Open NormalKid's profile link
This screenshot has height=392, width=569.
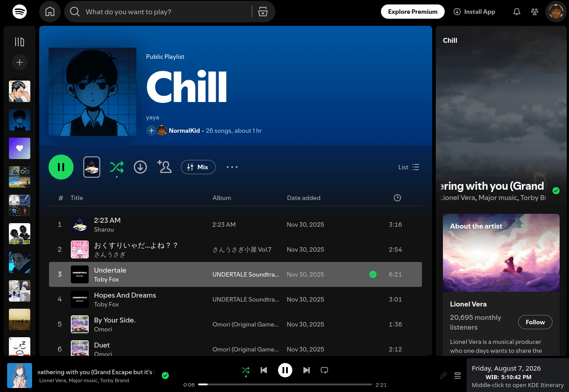pyautogui.click(x=184, y=131)
